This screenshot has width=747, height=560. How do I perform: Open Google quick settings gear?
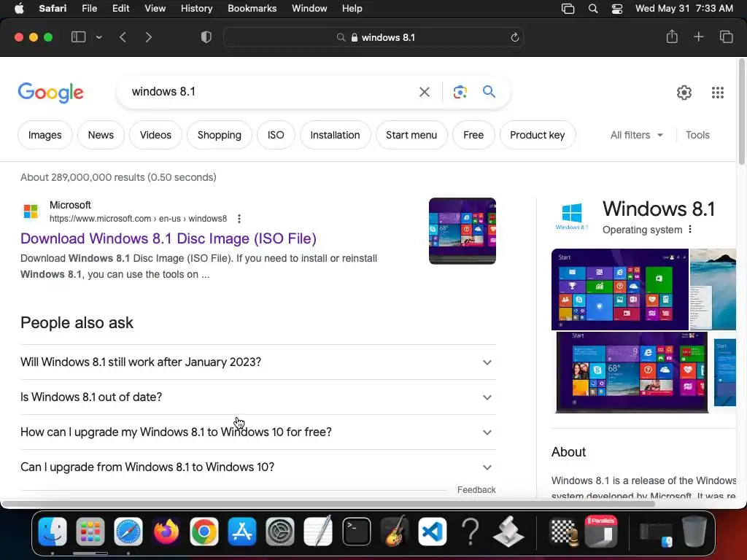684,93
